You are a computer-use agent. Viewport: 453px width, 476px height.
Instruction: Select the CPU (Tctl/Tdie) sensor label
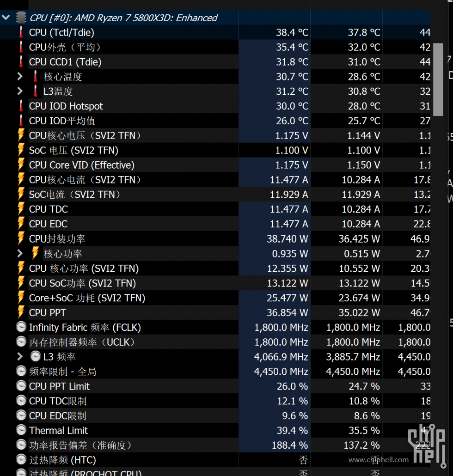tap(61, 32)
